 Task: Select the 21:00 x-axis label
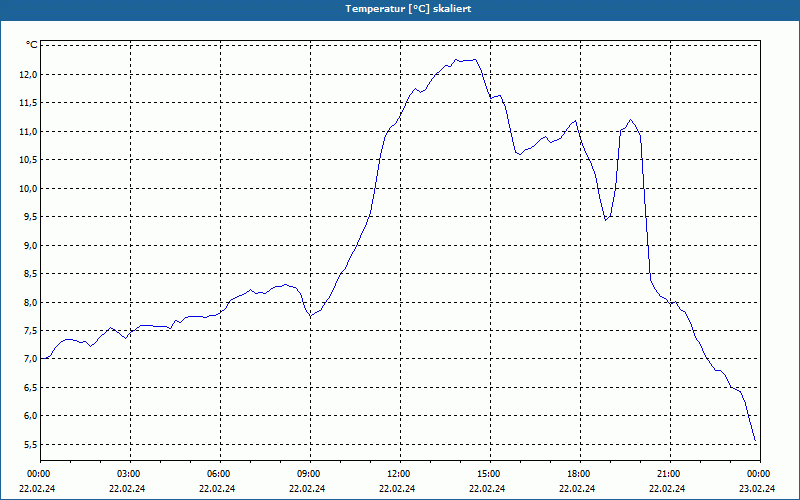[670, 474]
